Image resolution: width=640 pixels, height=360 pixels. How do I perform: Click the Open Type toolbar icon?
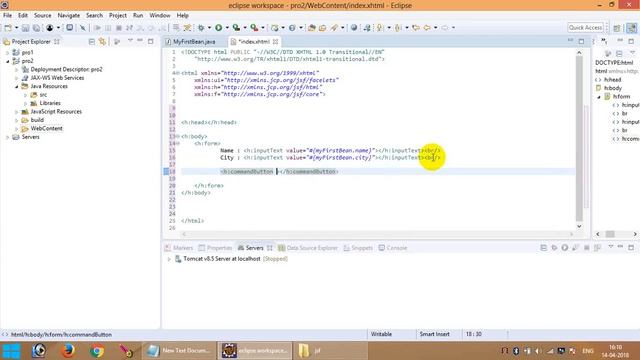pyautogui.click(x=312, y=28)
